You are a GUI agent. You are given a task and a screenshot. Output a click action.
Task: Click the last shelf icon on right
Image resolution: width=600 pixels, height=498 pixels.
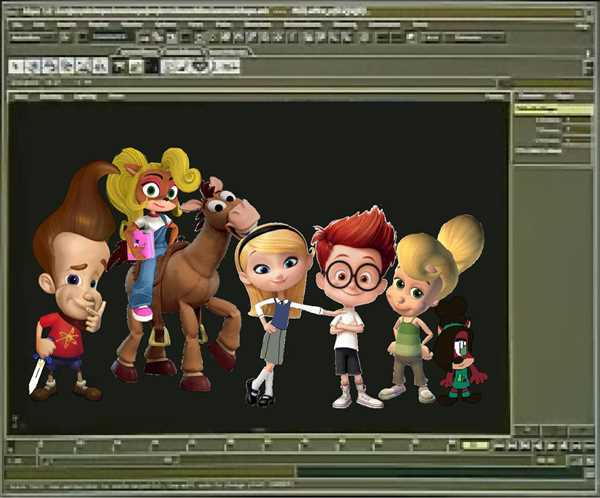(x=226, y=66)
